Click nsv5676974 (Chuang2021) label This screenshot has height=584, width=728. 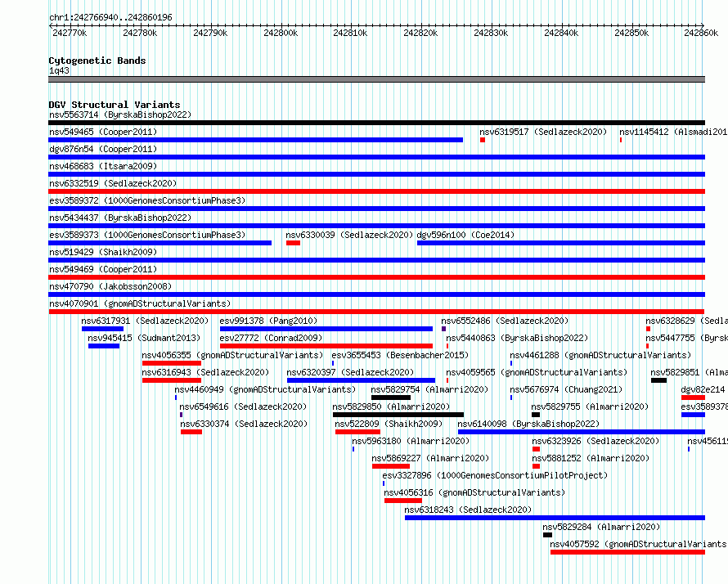point(566,389)
